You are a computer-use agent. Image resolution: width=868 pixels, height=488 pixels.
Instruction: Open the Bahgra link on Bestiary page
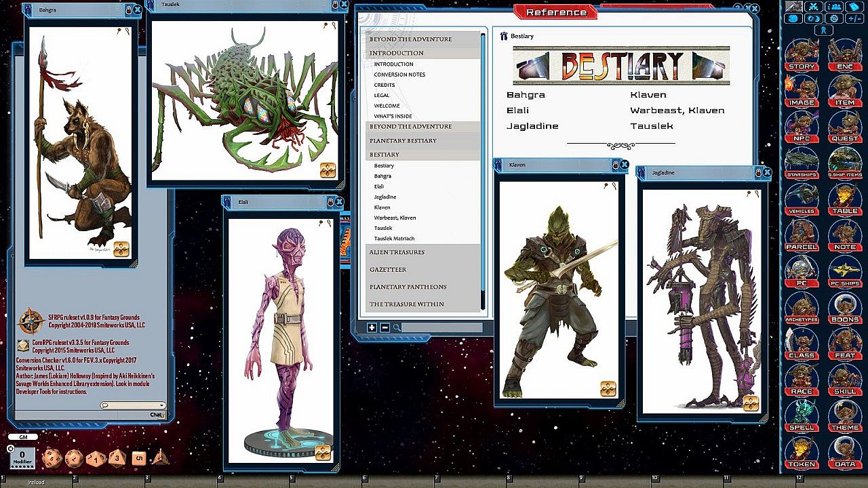[526, 95]
